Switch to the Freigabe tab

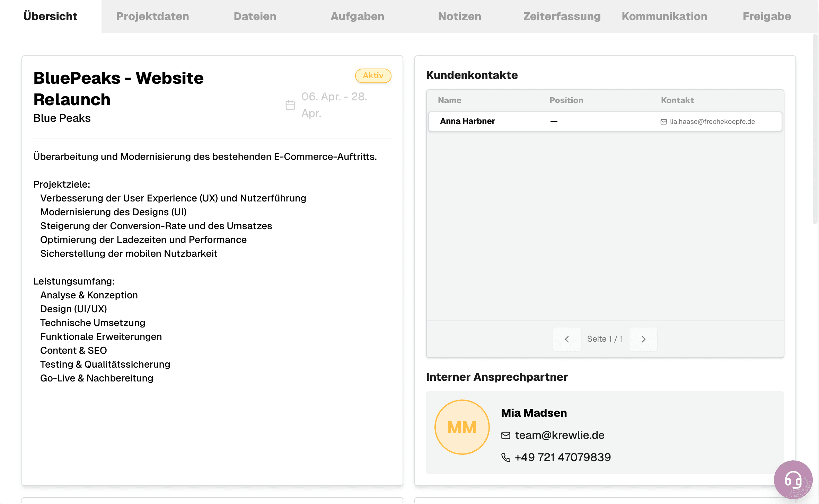tap(767, 16)
